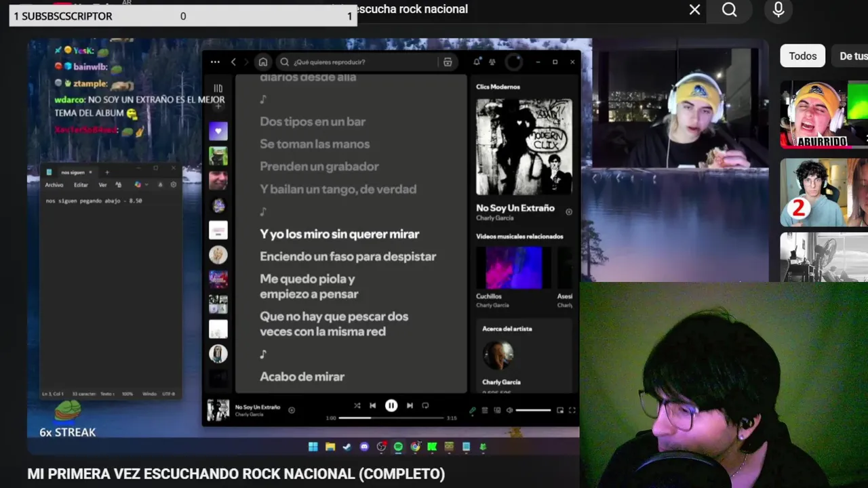Viewport: 868px width, 488px height.
Task: Enter Spotify full screen mode
Action: (572, 410)
